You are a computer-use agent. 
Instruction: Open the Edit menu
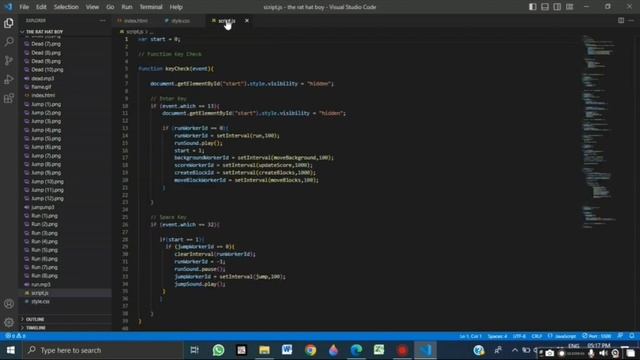(x=41, y=7)
